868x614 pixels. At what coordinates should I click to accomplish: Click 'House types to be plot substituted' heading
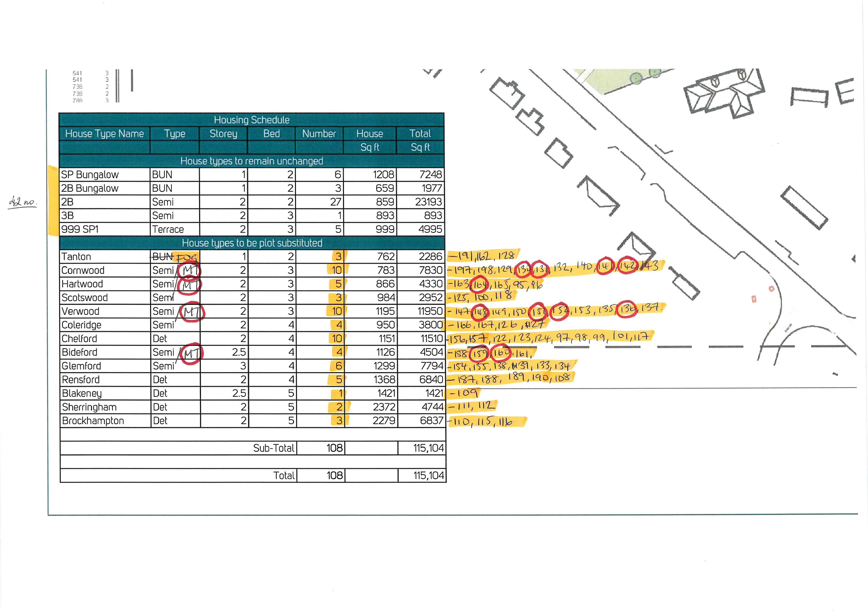[252, 243]
